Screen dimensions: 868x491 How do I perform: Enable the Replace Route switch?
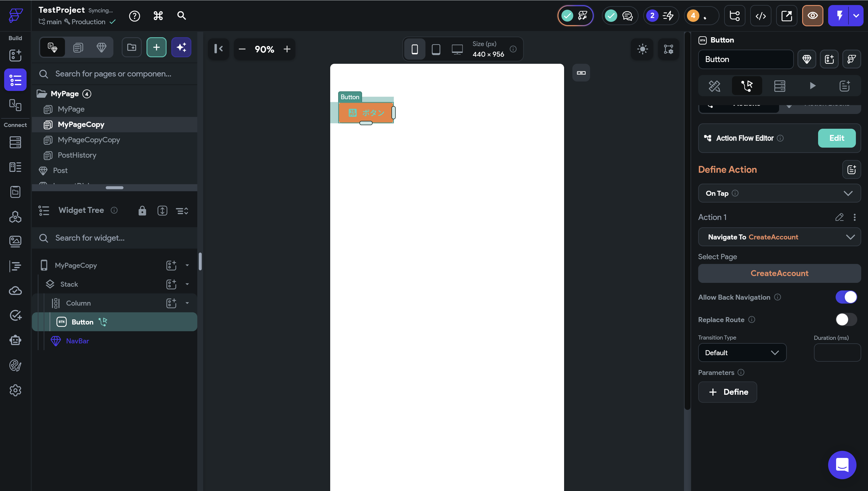[x=846, y=319]
